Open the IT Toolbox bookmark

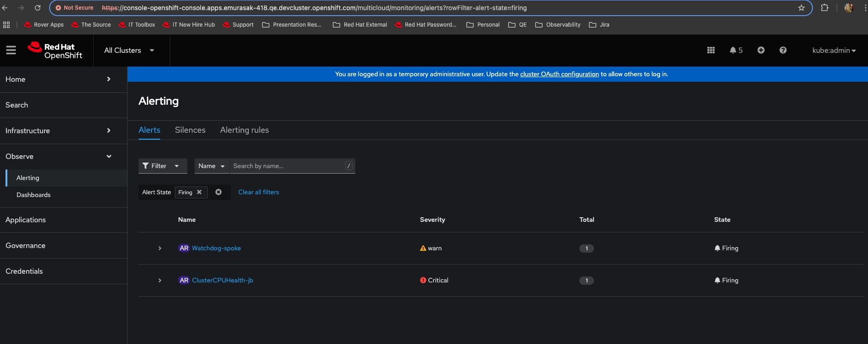pyautogui.click(x=137, y=25)
